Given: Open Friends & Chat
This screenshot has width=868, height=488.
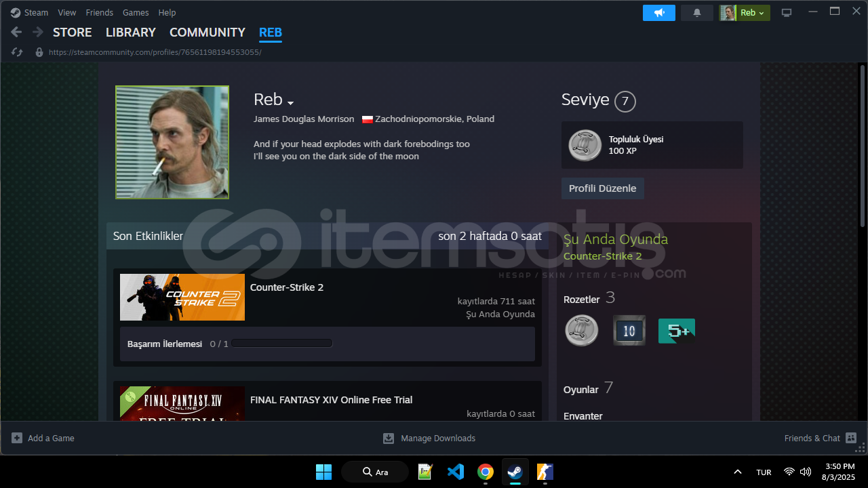Looking at the screenshot, I should tap(821, 439).
